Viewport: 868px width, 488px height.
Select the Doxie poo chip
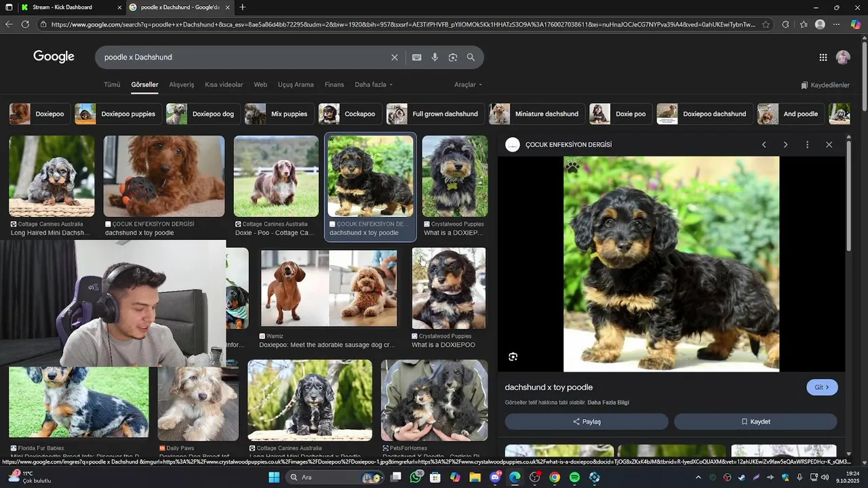pos(620,114)
